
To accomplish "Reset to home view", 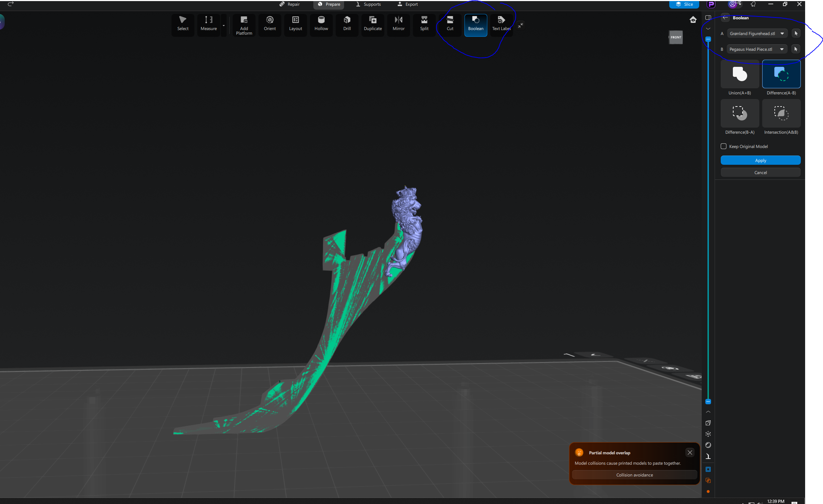I will (693, 20).
